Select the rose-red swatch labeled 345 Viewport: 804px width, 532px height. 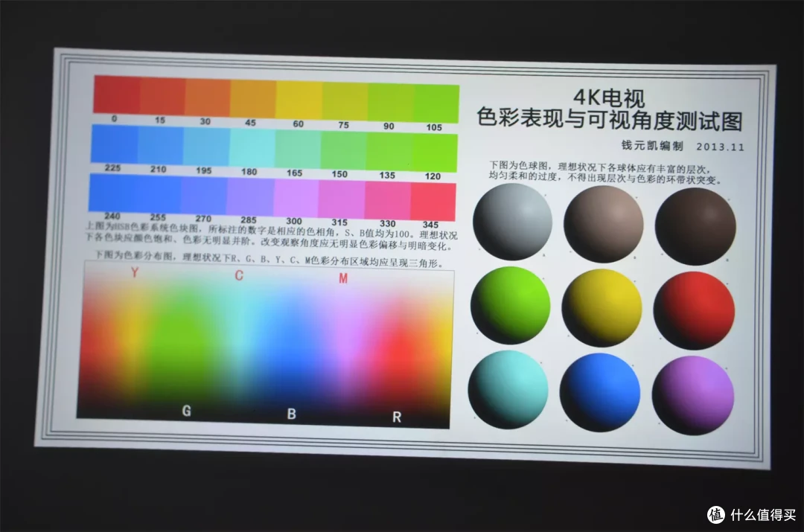[x=433, y=202]
